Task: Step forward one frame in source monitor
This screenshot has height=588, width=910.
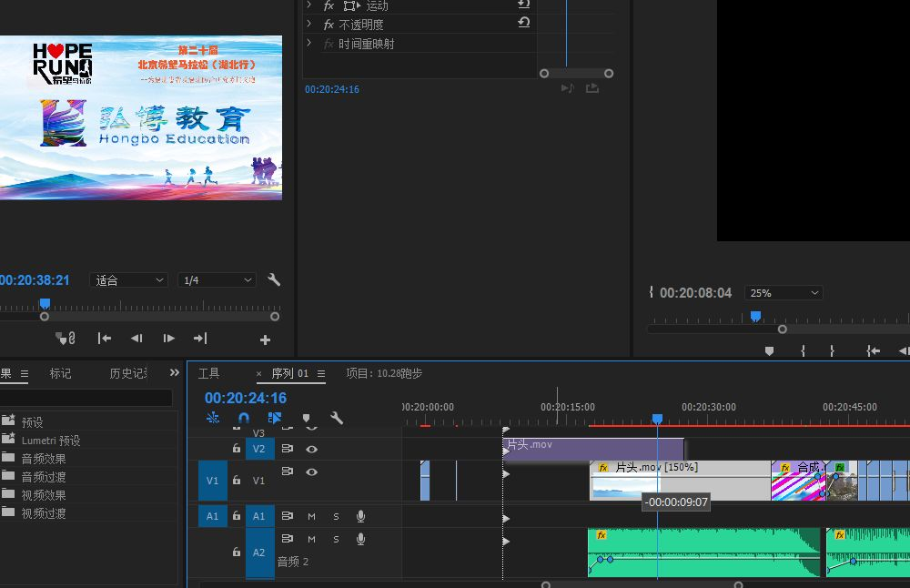Action: pyautogui.click(x=169, y=339)
